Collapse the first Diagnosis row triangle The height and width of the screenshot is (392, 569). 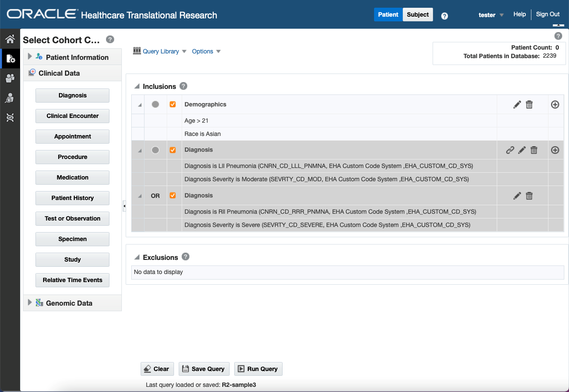[139, 150]
